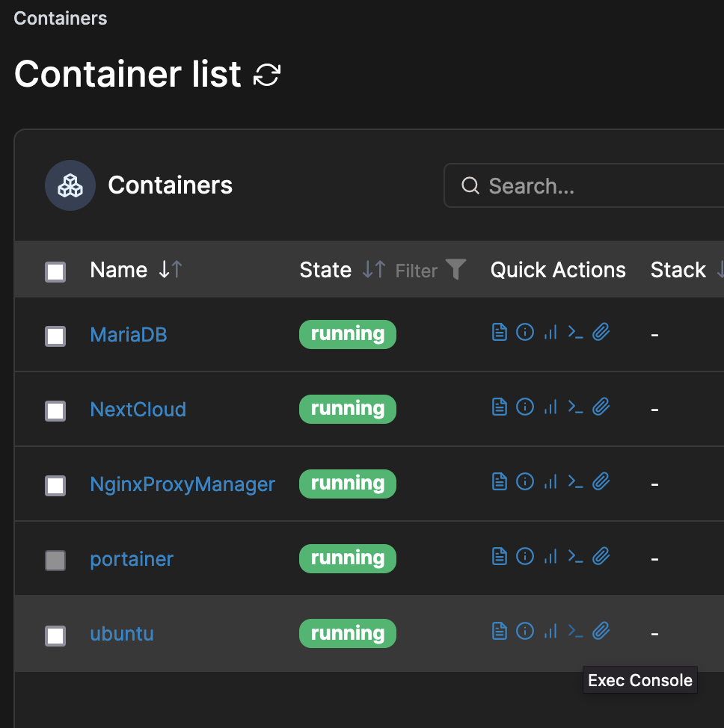View logs of the ubuntu container
This screenshot has height=728, width=724.
tap(499, 631)
